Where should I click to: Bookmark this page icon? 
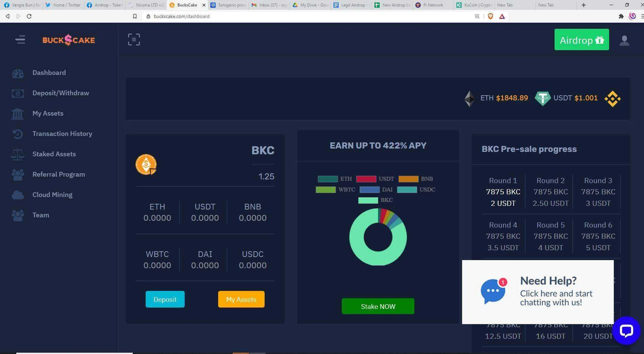click(x=135, y=16)
